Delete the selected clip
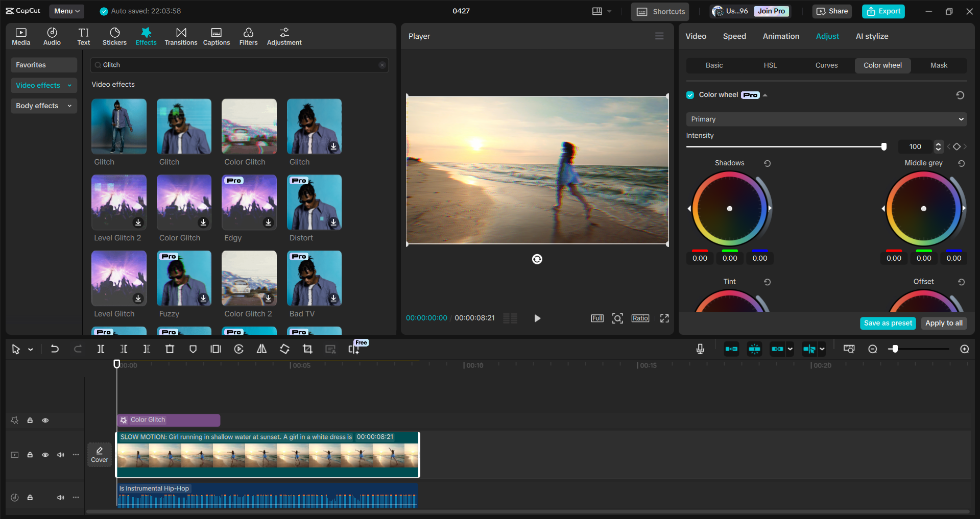The height and width of the screenshot is (519, 980). [x=170, y=349]
